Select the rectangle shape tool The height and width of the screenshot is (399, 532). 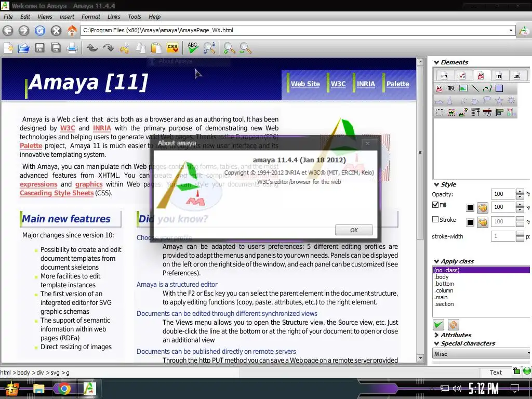pyautogui.click(x=499, y=88)
